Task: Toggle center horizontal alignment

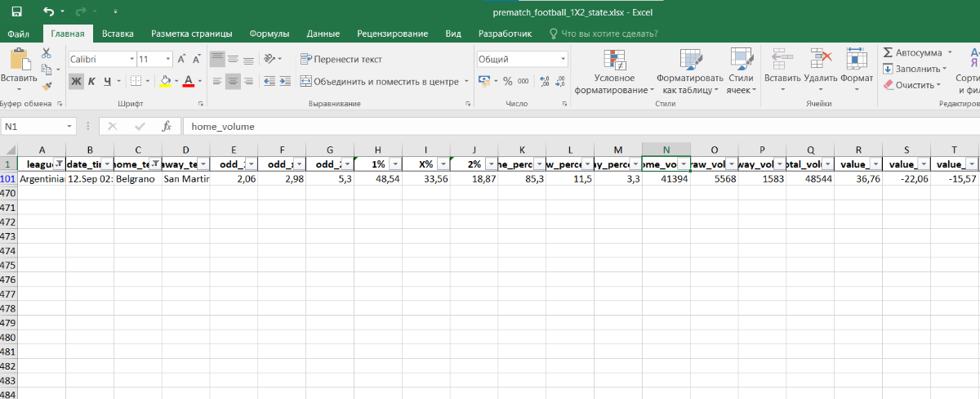Action: [x=234, y=81]
